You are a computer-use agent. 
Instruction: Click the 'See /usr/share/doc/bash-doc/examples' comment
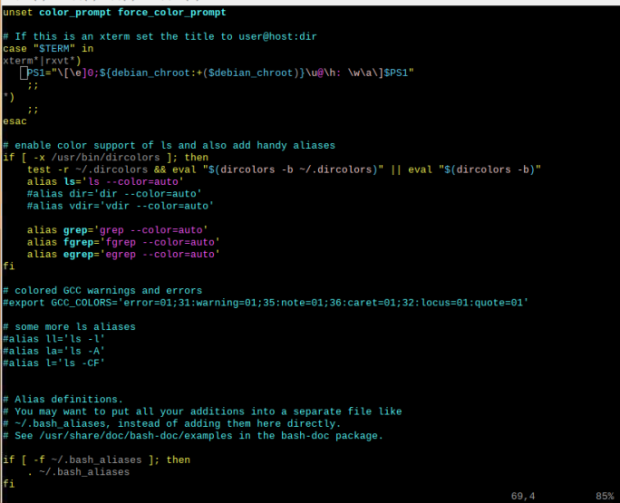(193, 436)
